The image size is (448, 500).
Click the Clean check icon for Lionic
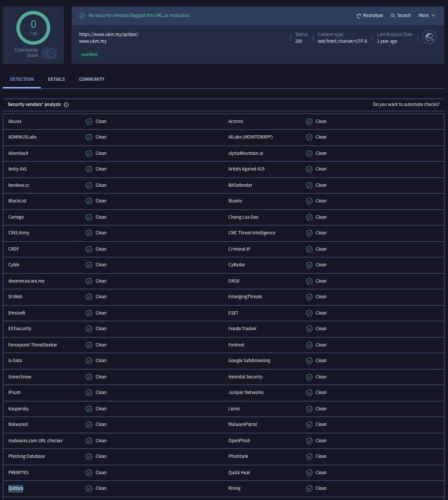[x=309, y=409]
